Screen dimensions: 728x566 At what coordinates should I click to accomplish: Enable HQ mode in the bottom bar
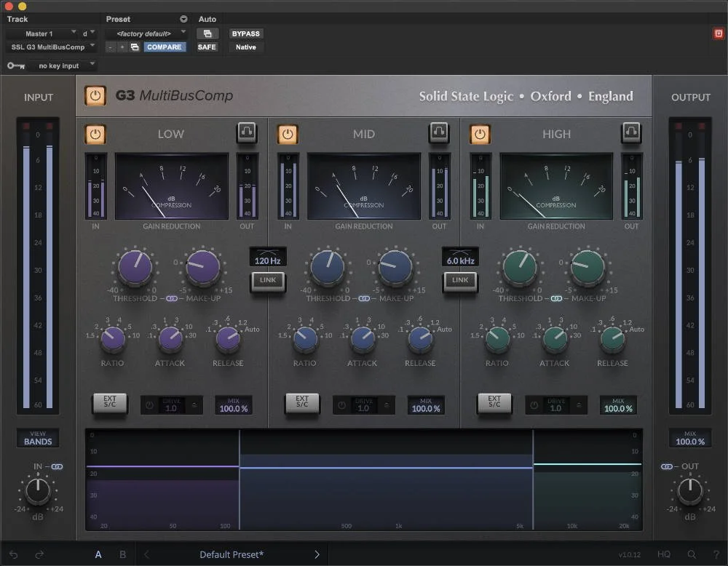click(x=663, y=554)
